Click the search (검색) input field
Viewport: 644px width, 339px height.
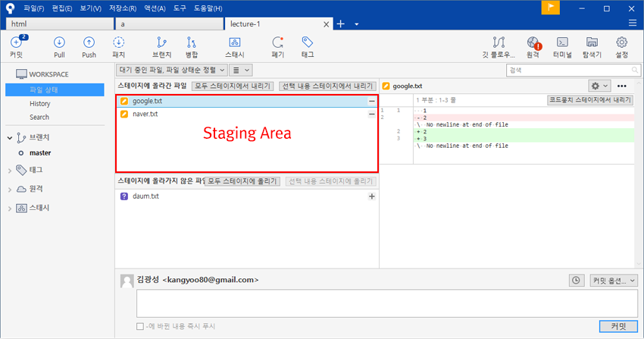click(x=573, y=71)
